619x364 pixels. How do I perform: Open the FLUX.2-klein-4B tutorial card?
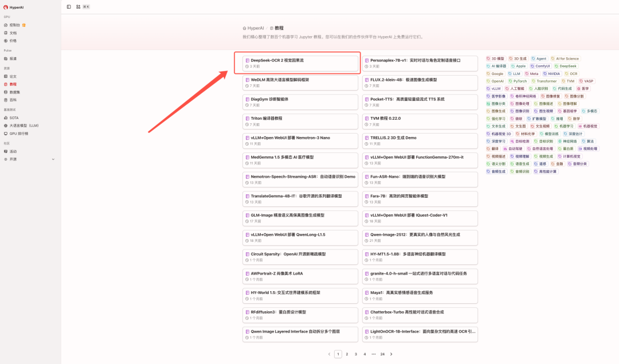click(x=420, y=83)
